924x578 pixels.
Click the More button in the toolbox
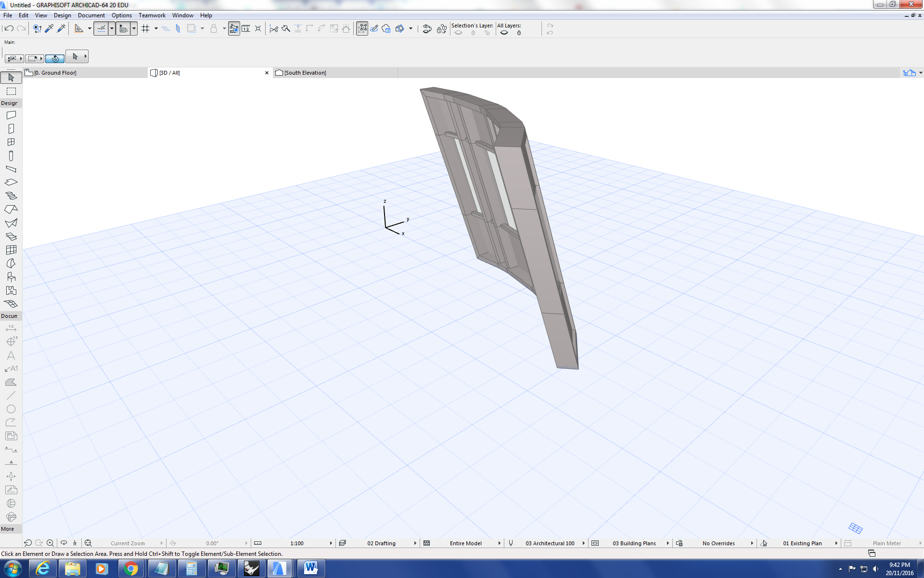coord(8,529)
